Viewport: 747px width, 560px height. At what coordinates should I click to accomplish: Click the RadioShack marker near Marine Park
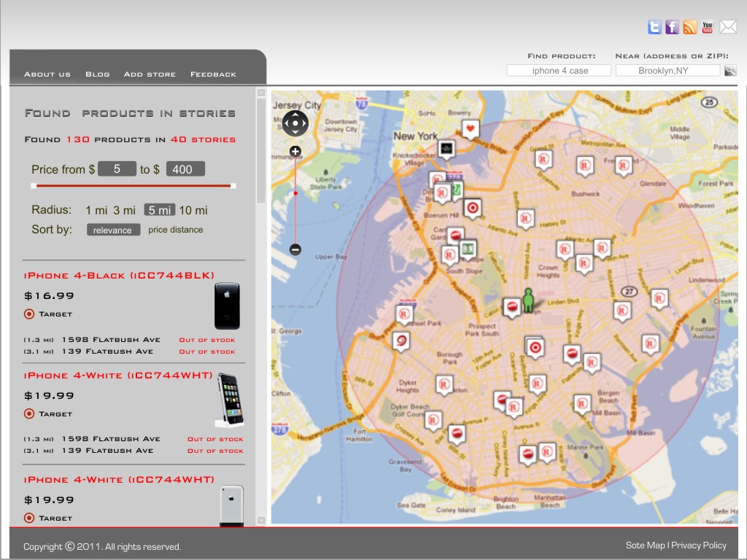point(547,451)
